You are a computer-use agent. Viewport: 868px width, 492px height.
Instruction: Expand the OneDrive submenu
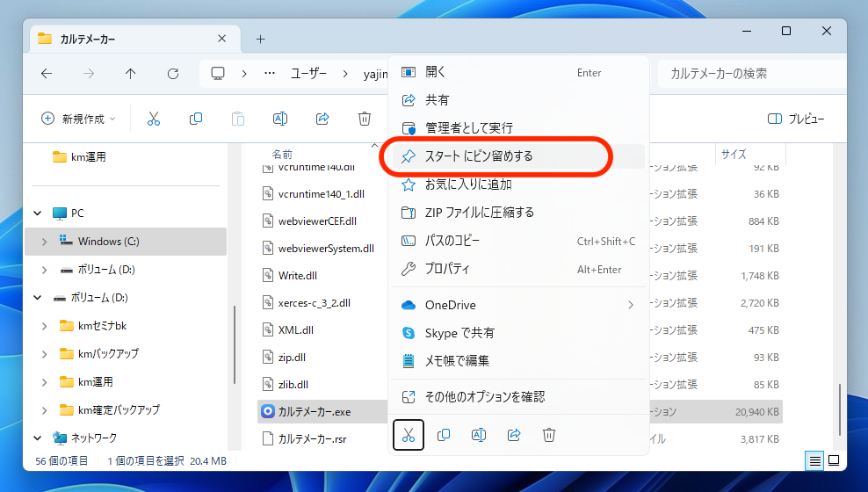(x=629, y=305)
